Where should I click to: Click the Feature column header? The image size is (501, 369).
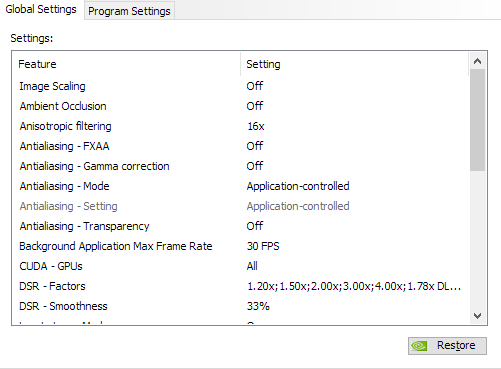tap(126, 64)
